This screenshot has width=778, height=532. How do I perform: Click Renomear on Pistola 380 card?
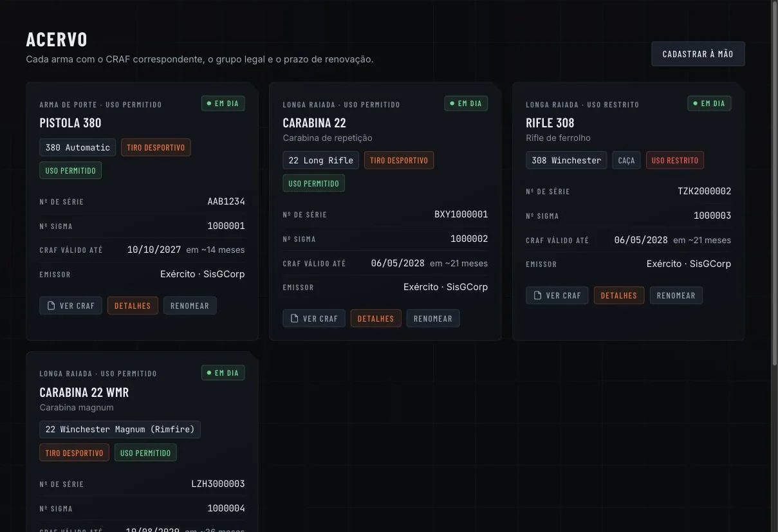pos(190,306)
